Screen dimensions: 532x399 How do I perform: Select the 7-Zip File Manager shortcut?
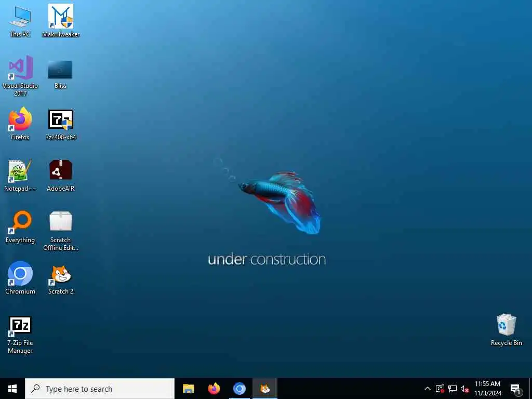point(20,335)
